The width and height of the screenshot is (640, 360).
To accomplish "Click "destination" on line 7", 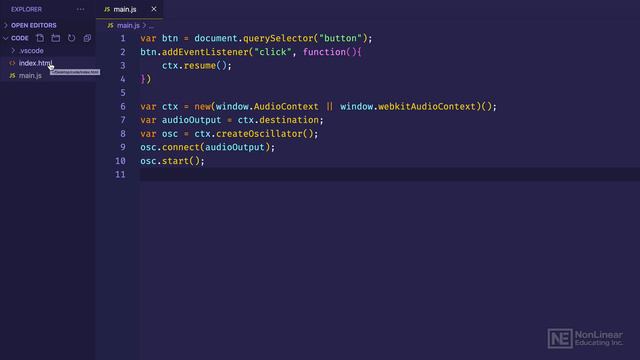I will tap(289, 120).
